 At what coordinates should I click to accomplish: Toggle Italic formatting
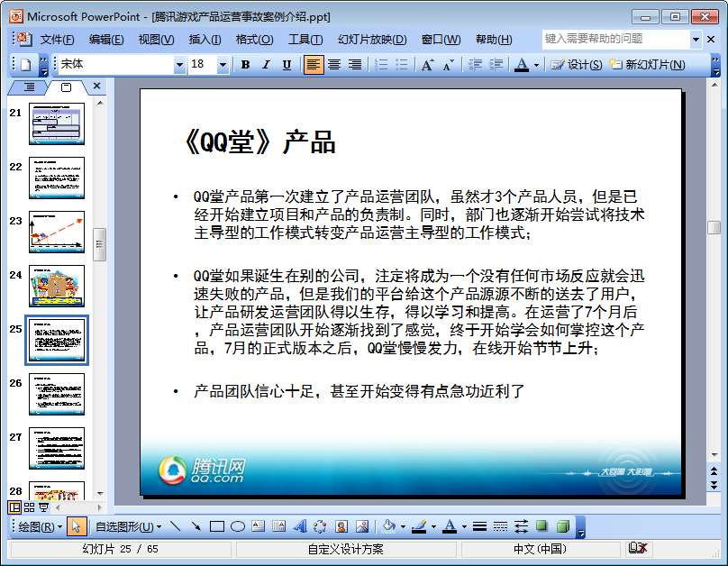coord(266,65)
